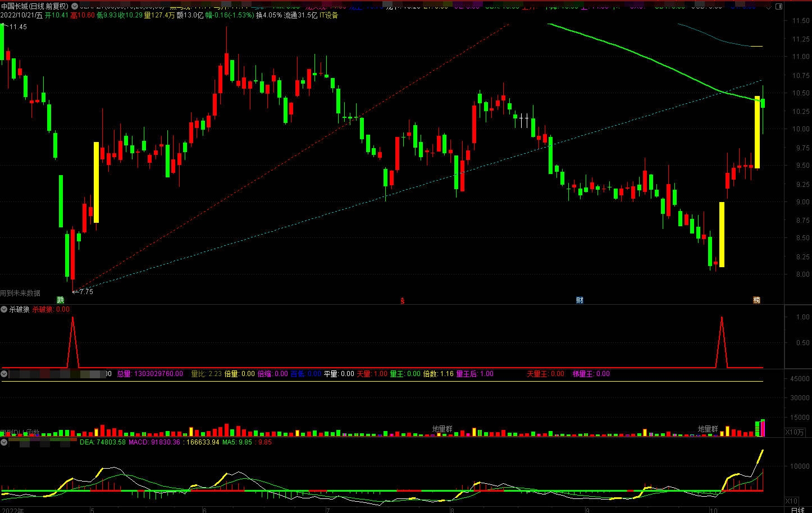Click the 量王后 1.00 value
The image size is (812, 513).
pyautogui.click(x=475, y=374)
